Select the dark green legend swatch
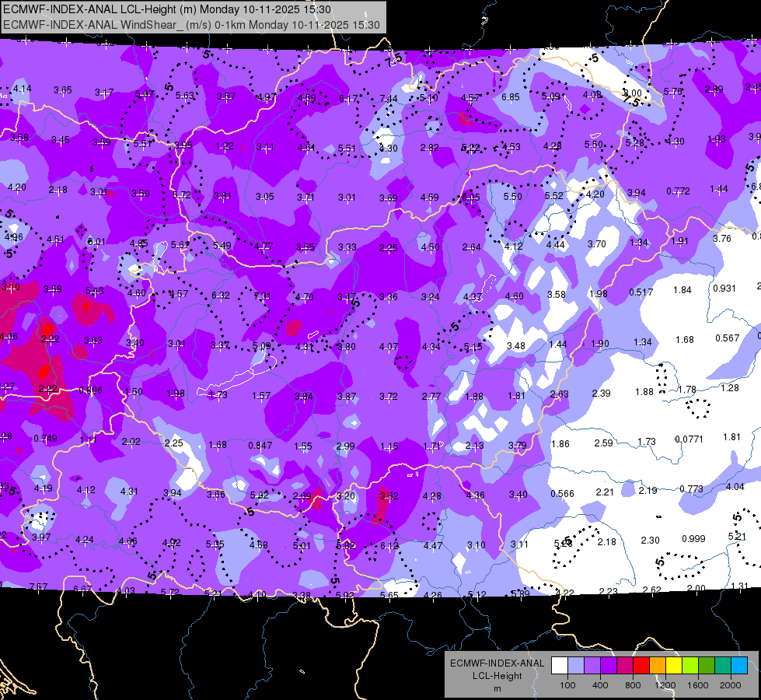761x700 pixels. (707, 666)
